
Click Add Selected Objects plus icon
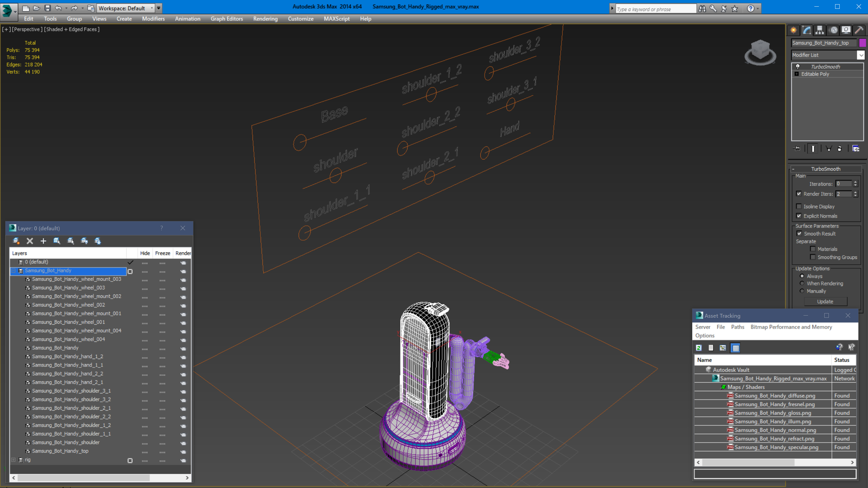point(43,241)
